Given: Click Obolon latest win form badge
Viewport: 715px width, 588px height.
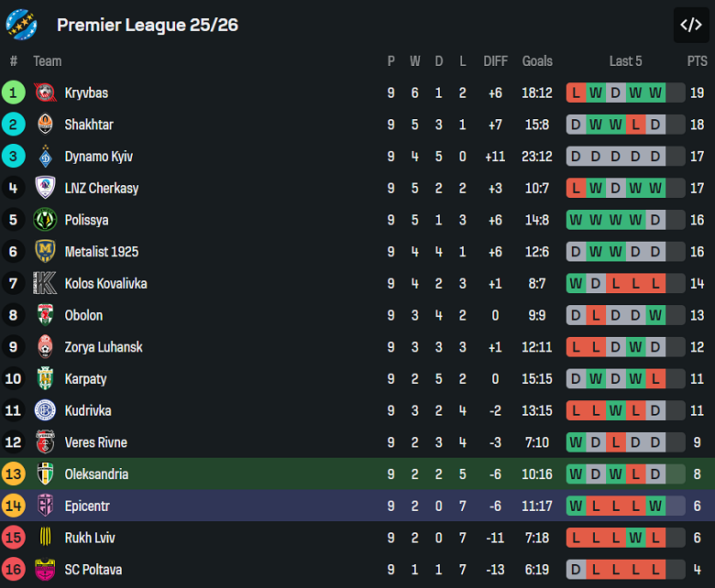Looking at the screenshot, I should pos(654,315).
